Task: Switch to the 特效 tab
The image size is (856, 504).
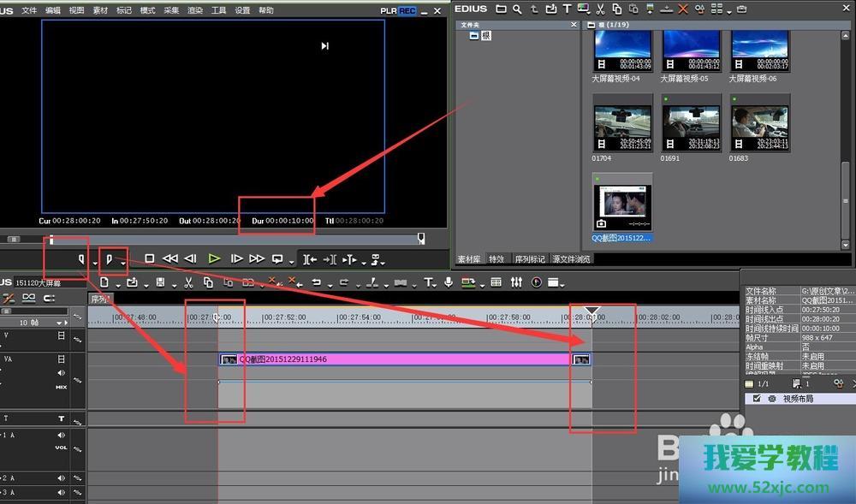Action: coord(496,258)
